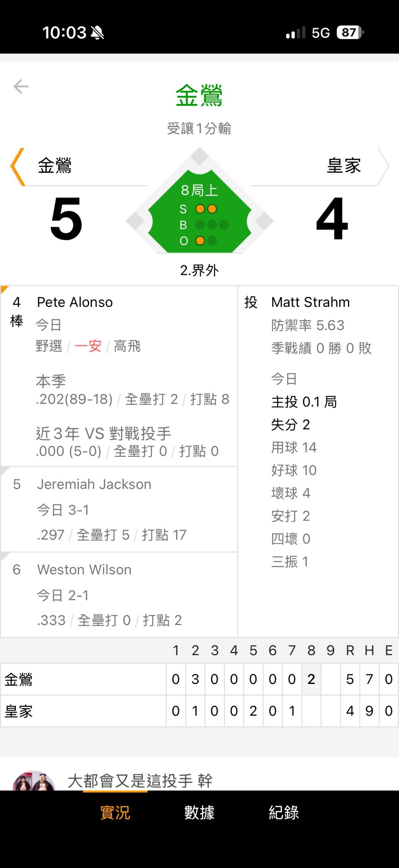Tap the battery indicator showing 87
This screenshot has width=399, height=868.
pyautogui.click(x=349, y=33)
